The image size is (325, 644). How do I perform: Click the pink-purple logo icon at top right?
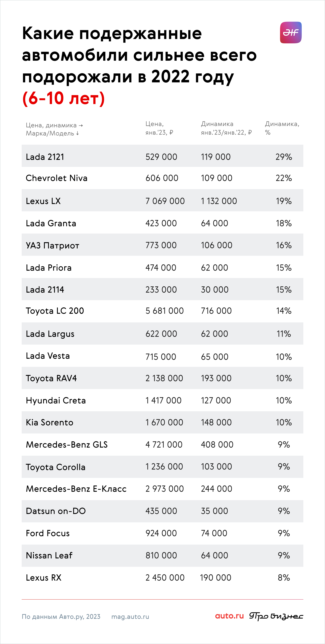[291, 33]
